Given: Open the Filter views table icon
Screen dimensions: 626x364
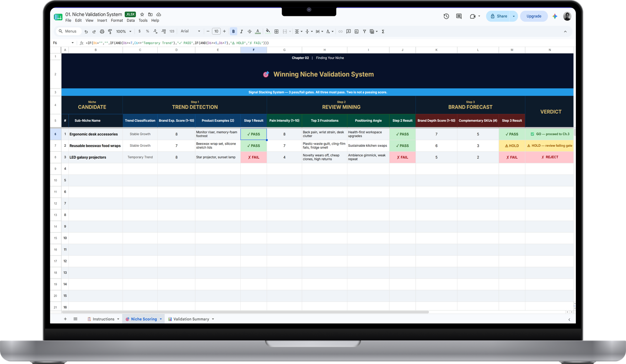Looking at the screenshot, I should (374, 31).
